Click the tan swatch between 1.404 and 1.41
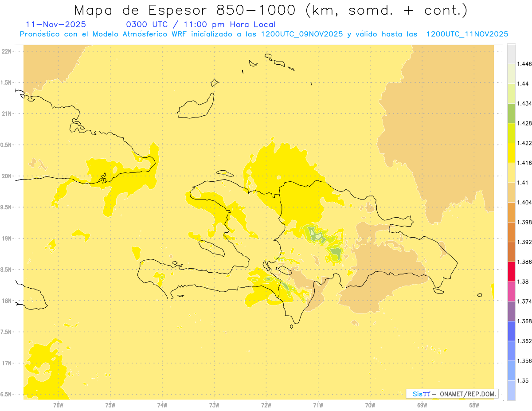The height and width of the screenshot is (411, 532). [x=511, y=192]
